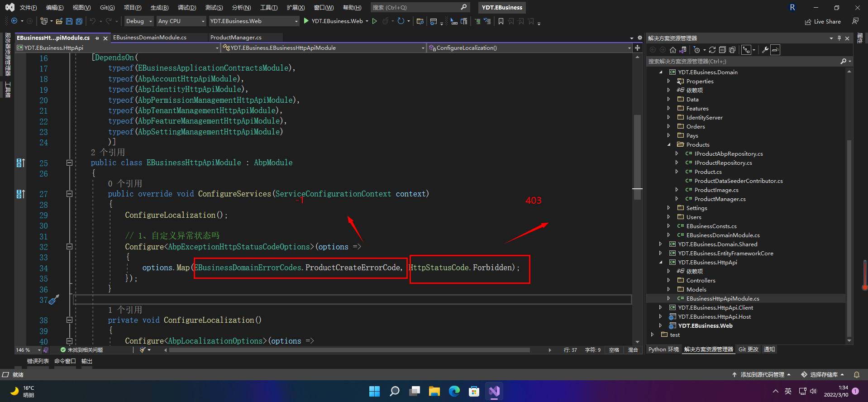Click Start Without Debugging outline play icon
This screenshot has width=868, height=402.
(x=375, y=21)
